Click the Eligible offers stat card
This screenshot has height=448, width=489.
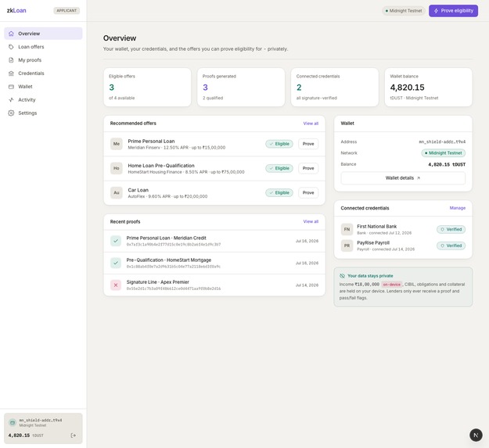tap(147, 88)
